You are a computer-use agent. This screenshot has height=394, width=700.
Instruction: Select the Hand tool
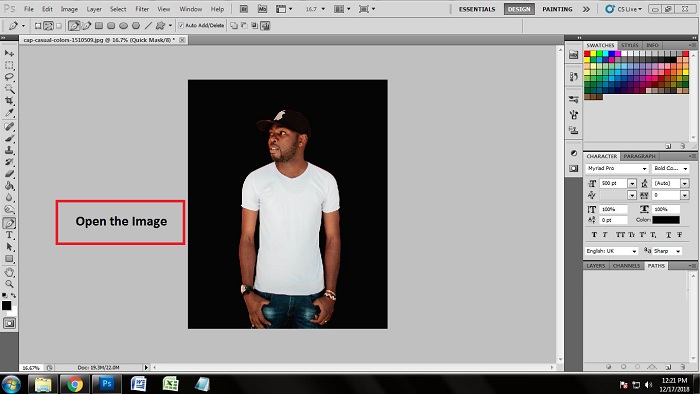(9, 272)
